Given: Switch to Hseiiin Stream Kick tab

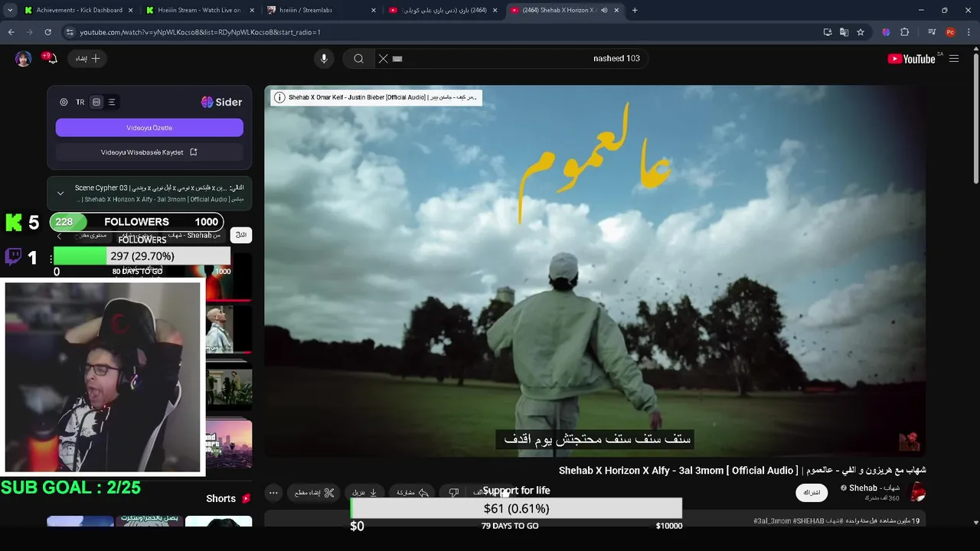Looking at the screenshot, I should (200, 10).
